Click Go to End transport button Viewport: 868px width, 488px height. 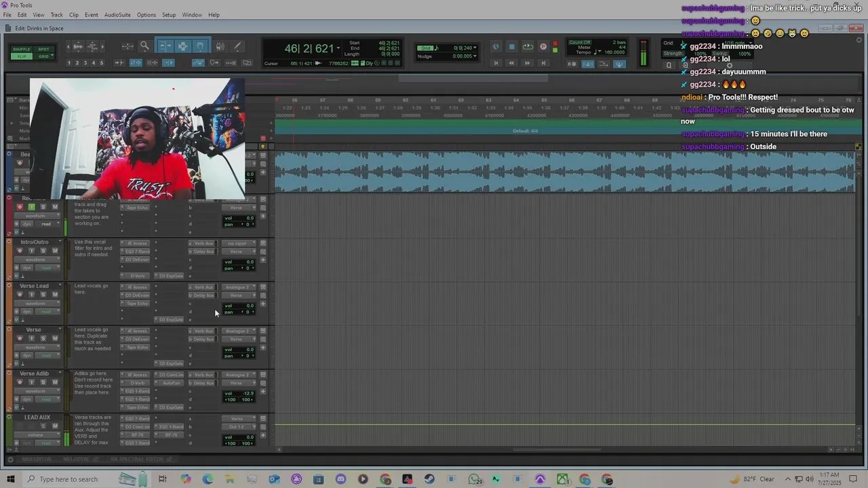point(543,63)
